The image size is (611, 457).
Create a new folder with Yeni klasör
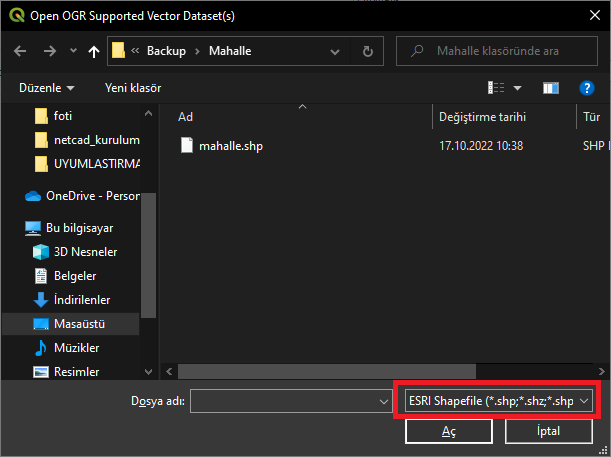click(x=133, y=88)
